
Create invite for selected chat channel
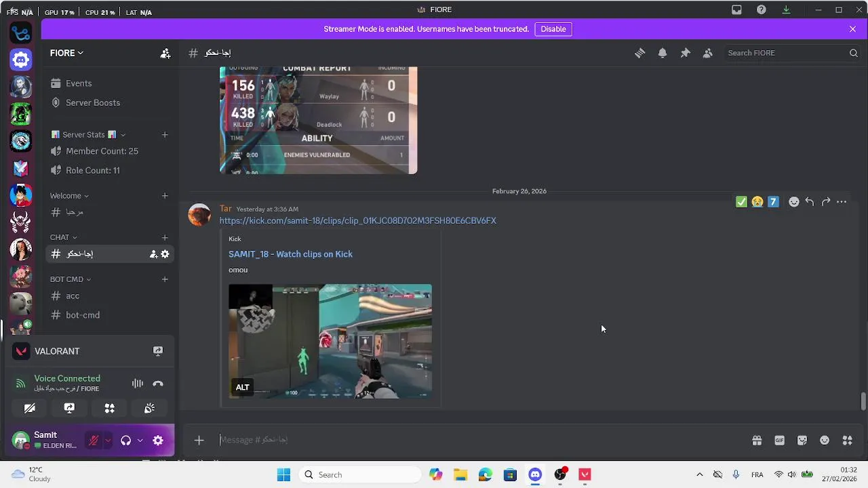(154, 254)
